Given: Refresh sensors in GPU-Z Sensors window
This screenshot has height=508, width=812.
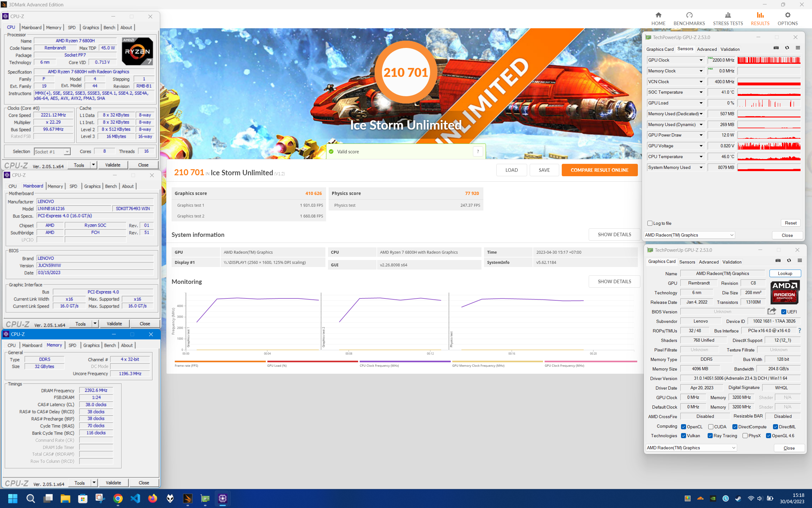Looking at the screenshot, I should [787, 48].
